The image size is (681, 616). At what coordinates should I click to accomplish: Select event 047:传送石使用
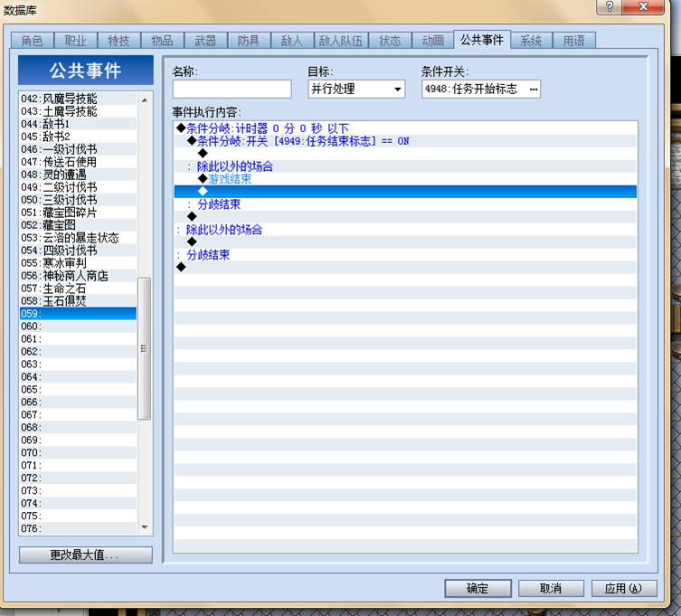tap(78, 162)
